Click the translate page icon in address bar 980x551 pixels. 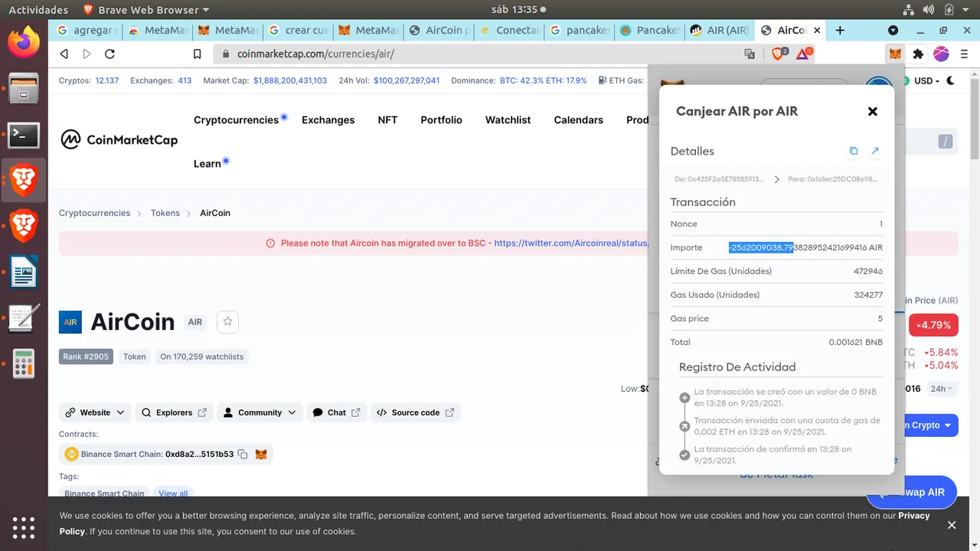[750, 54]
